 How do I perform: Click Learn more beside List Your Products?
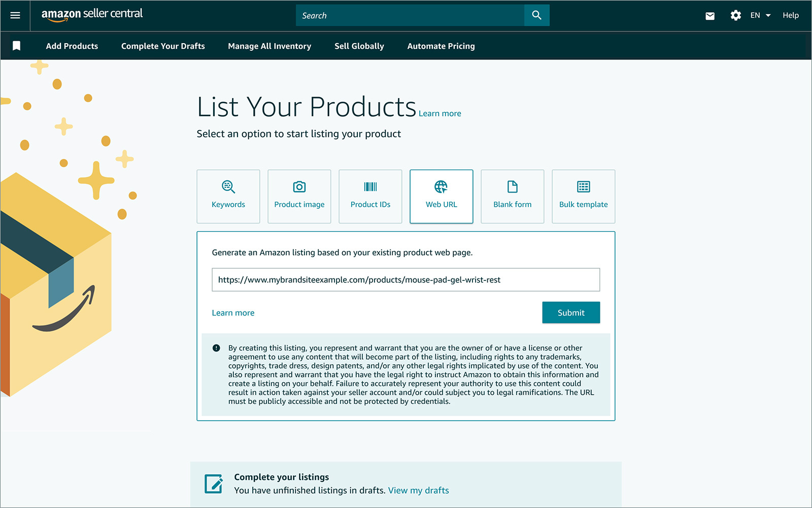click(439, 113)
